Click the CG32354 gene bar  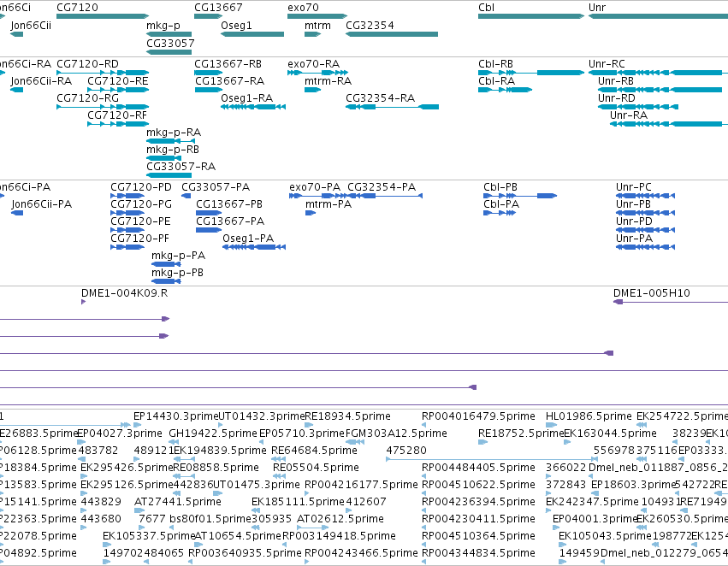pyautogui.click(x=392, y=34)
